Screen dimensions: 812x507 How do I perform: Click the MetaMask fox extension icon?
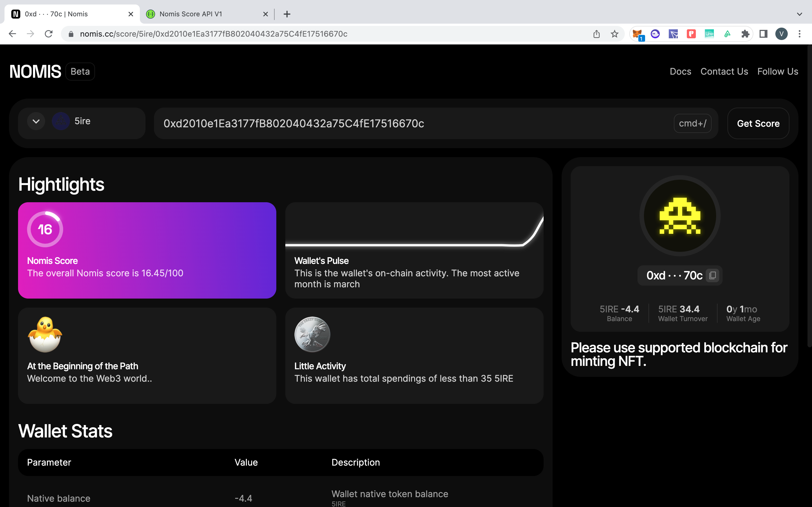(637, 34)
